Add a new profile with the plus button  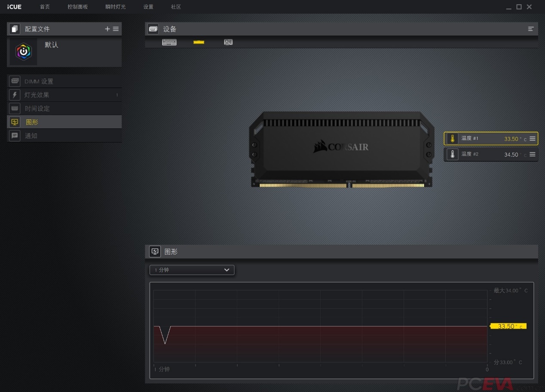click(x=107, y=29)
